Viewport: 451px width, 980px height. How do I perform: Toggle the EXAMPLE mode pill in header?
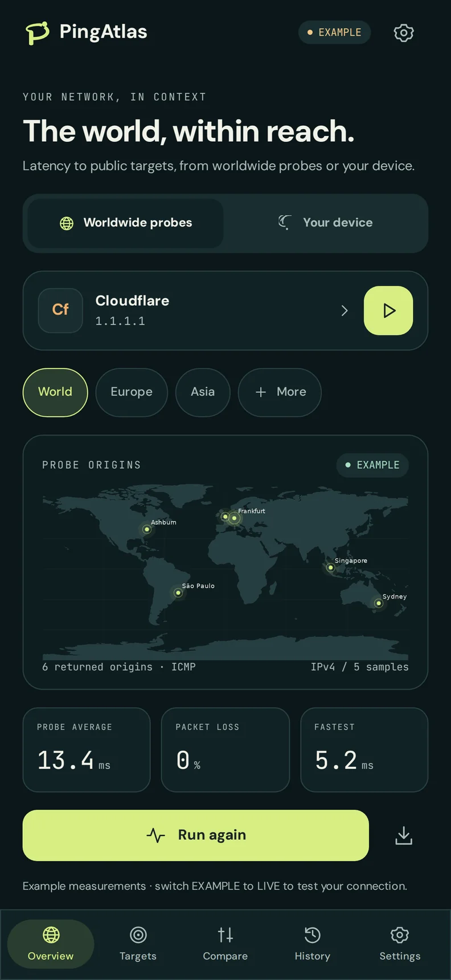[x=334, y=32]
